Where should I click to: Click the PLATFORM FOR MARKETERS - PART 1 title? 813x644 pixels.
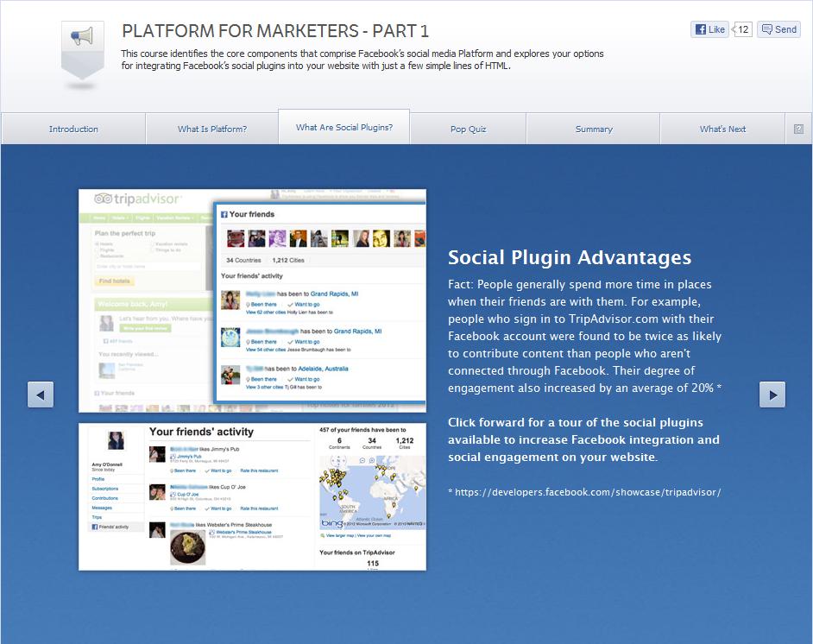tap(275, 31)
